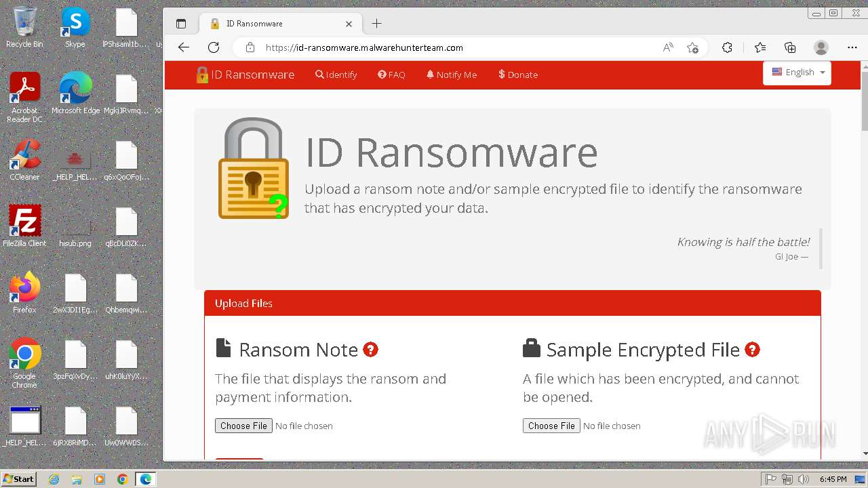Switch to Edge taskbar button
Screen dimensions: 868x488
(145, 479)
